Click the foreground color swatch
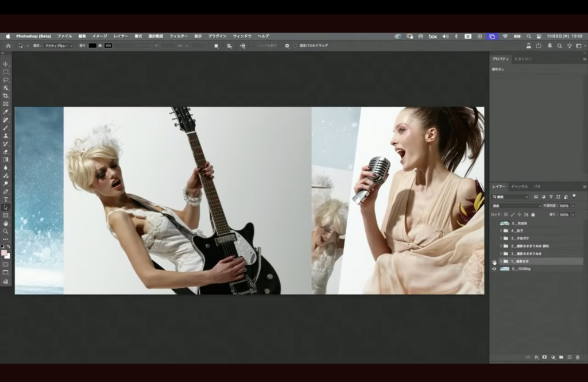Viewport: 588px width, 382px height. [4, 253]
